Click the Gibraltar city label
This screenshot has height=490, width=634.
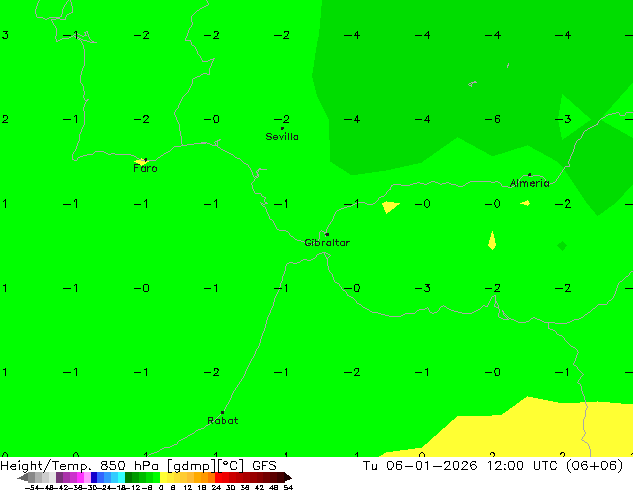pyautogui.click(x=327, y=243)
